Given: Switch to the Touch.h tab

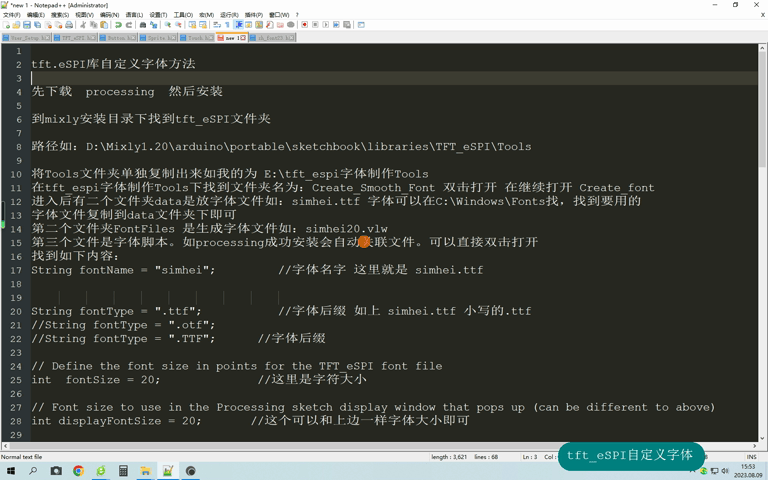Looking at the screenshot, I should coord(197,38).
